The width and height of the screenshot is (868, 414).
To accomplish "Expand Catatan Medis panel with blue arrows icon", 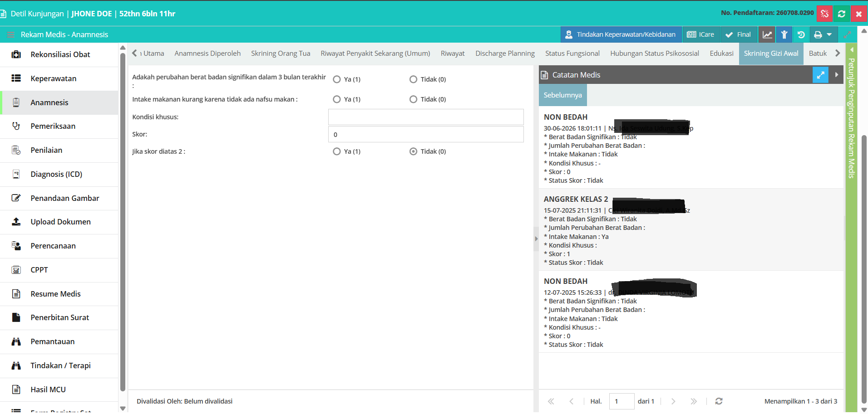I will pos(820,75).
